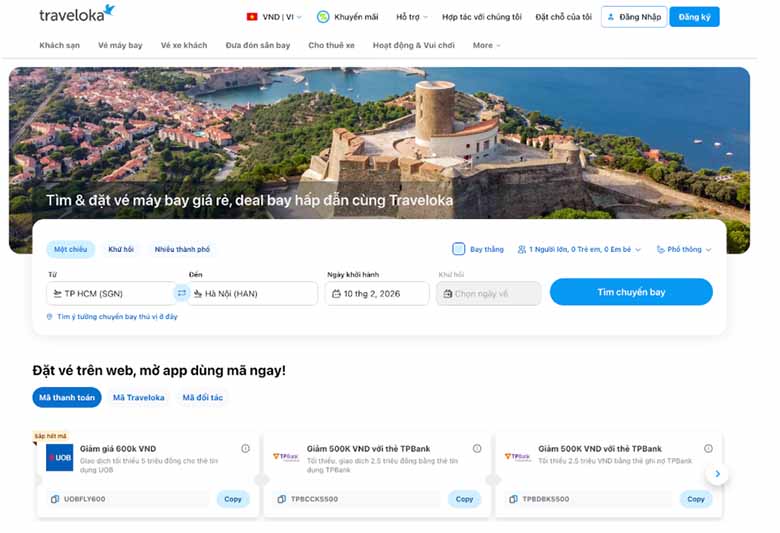780x533 pixels.
Task: Click the Chọn ngày về return field
Action: click(488, 294)
